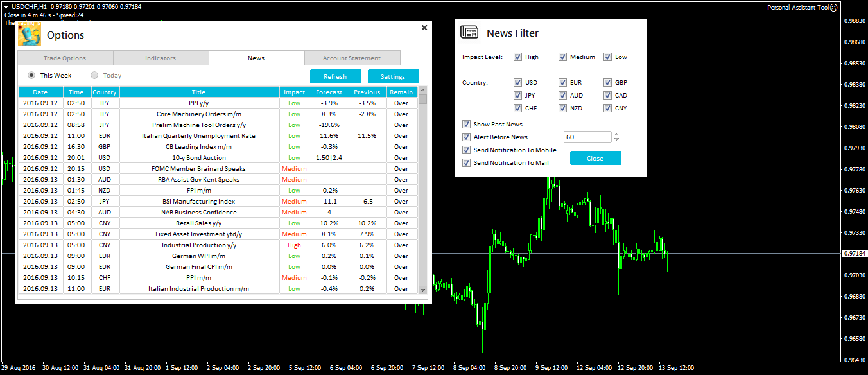The width and height of the screenshot is (868, 375).
Task: Open the Account Statement tab
Action: point(352,58)
